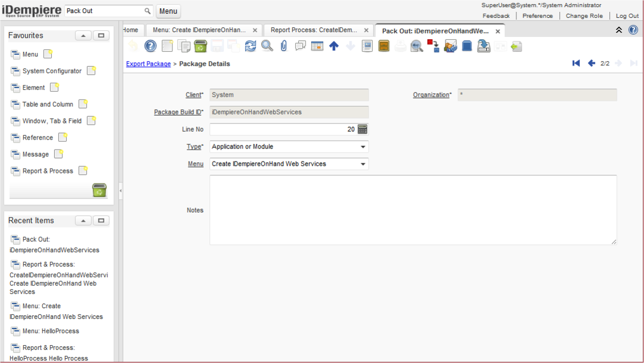
Task: Go to the previous record arrow
Action: pos(591,63)
